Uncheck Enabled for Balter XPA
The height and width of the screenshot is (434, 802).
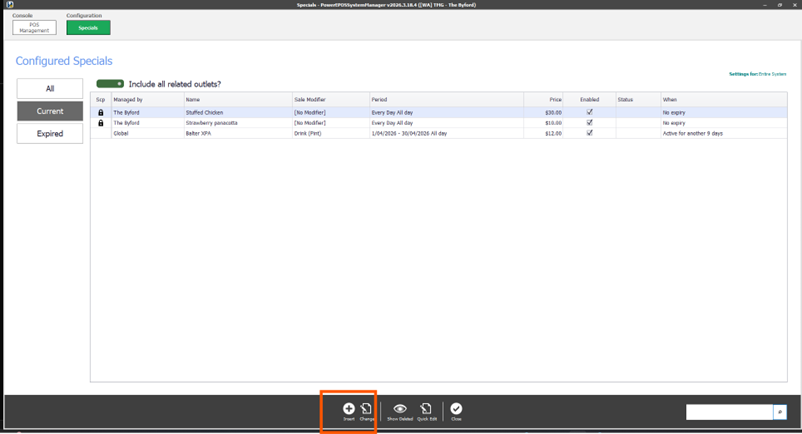pos(590,133)
